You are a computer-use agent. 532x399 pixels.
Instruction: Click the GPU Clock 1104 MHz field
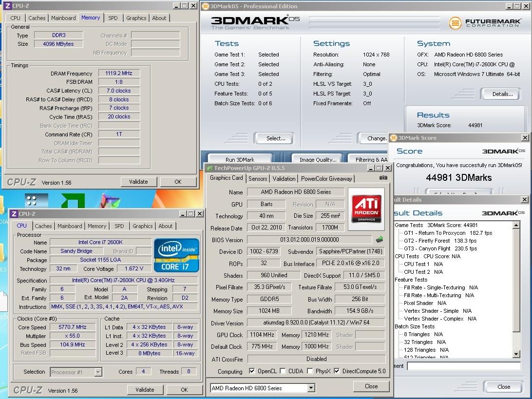coord(262,335)
